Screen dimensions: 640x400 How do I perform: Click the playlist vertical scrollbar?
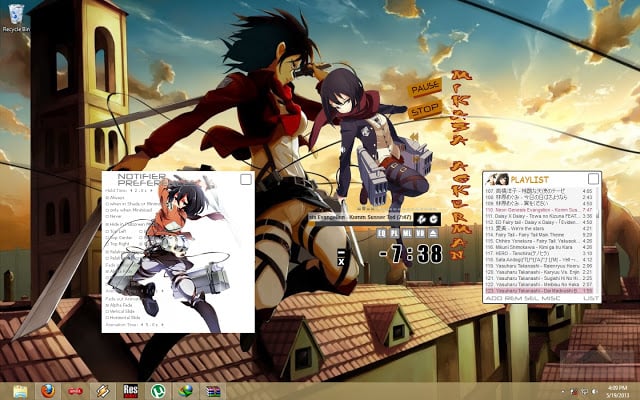(598, 241)
